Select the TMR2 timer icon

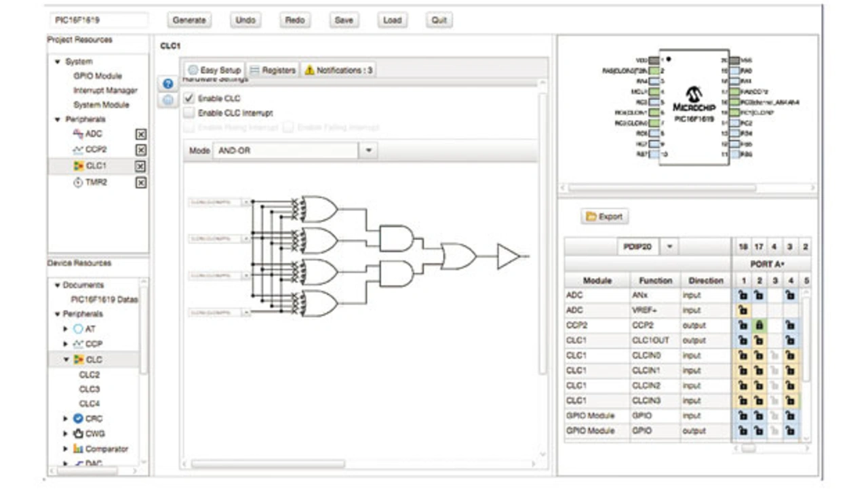point(78,182)
